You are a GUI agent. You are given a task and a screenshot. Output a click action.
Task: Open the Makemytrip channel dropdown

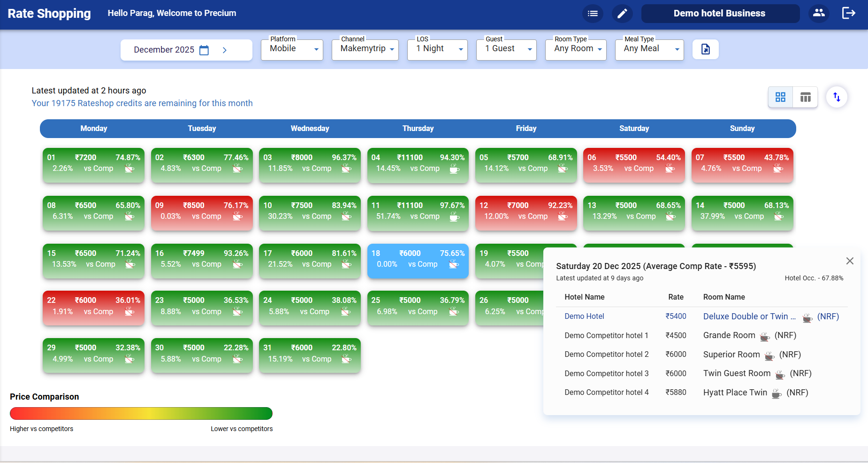(x=365, y=48)
